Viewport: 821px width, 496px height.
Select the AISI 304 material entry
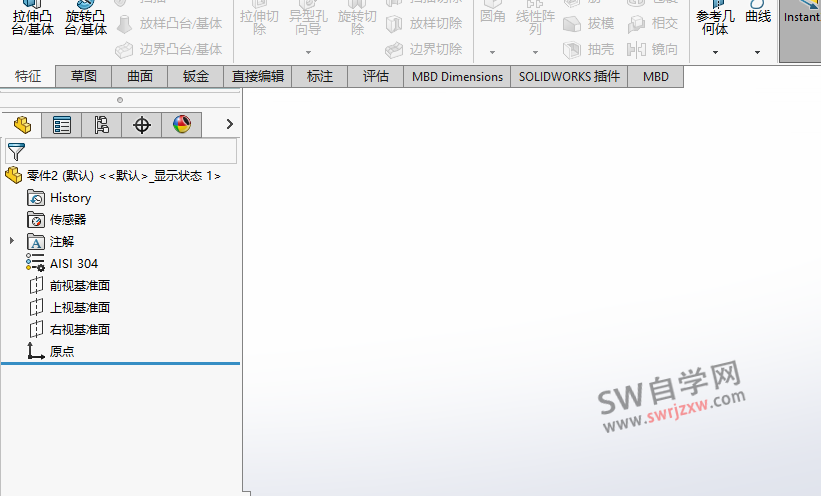(x=73, y=264)
